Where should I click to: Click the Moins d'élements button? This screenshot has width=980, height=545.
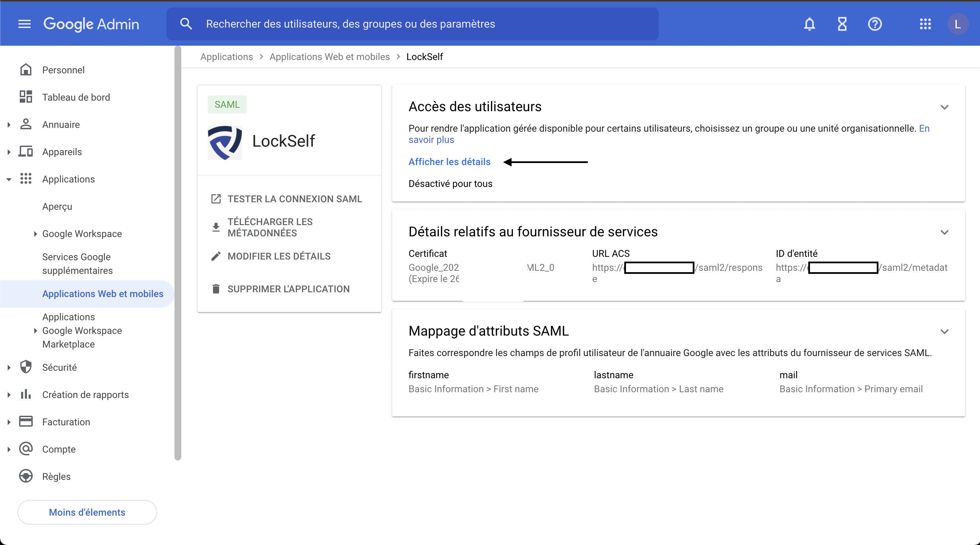click(x=87, y=512)
